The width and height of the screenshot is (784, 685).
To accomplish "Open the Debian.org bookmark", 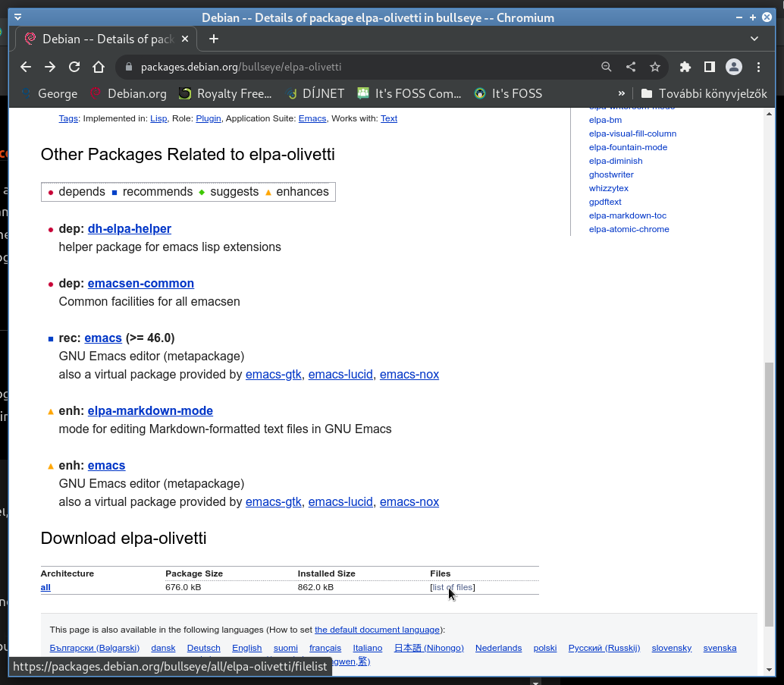I will (128, 93).
